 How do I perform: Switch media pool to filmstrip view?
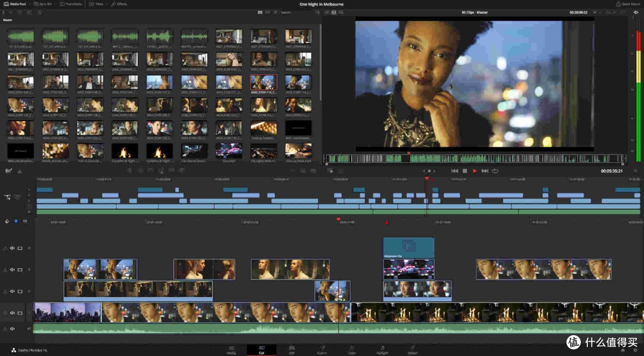tap(267, 13)
